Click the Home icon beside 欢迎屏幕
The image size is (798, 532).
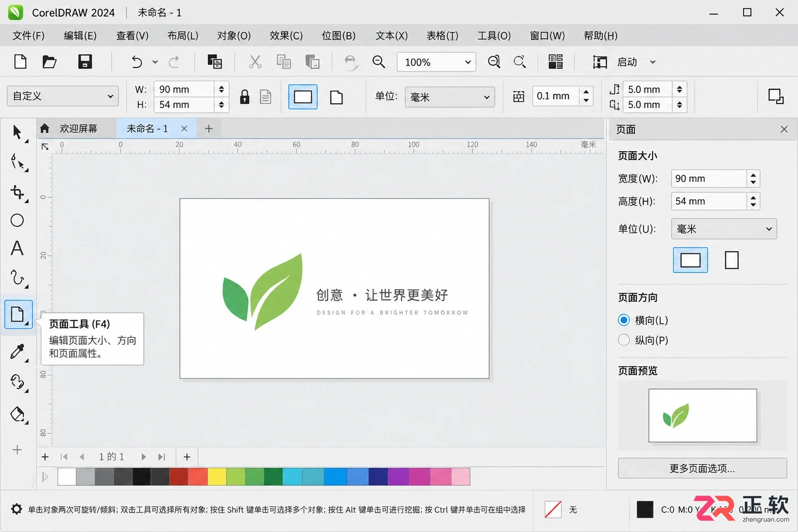click(x=45, y=129)
